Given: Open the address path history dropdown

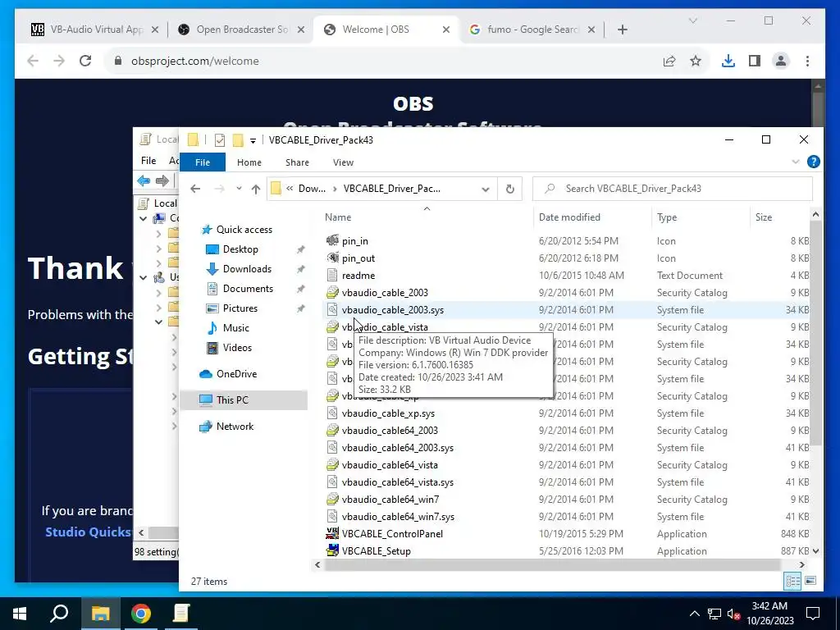Looking at the screenshot, I should tap(486, 189).
